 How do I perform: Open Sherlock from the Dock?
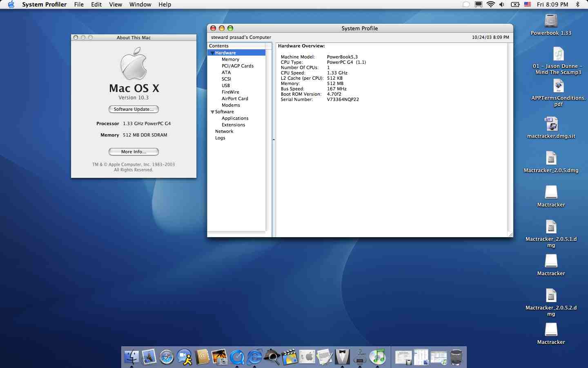pos(272,357)
